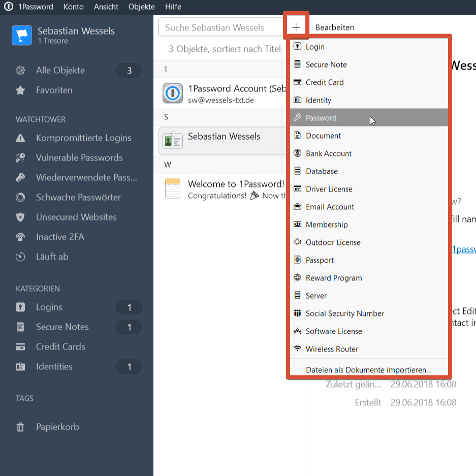
Task: Select the 1Password Account list entry
Action: click(220, 93)
